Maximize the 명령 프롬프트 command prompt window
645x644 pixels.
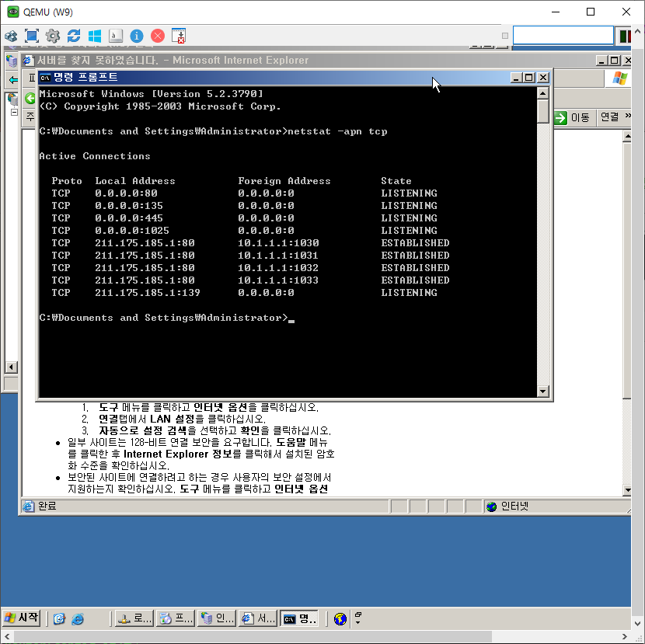529,78
